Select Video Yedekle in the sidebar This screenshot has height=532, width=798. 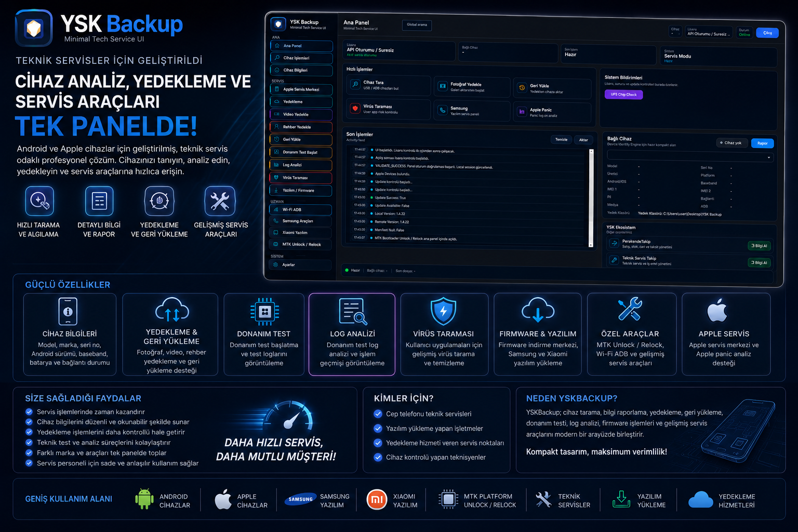301,114
